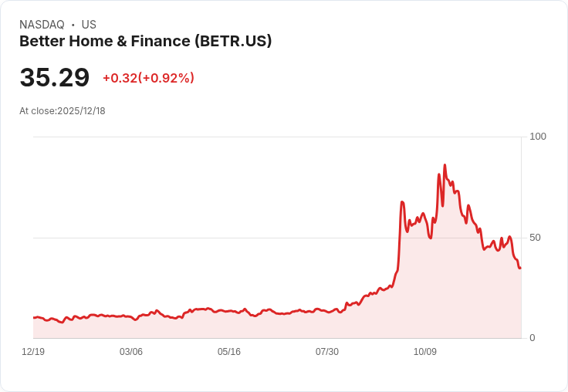Click the bullet separator between NASDAQ and US
Viewport: 568px width, 392px height.
point(73,25)
